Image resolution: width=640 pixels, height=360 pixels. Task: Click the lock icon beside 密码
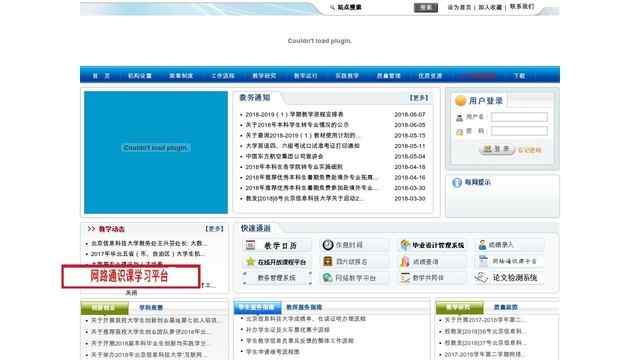(459, 131)
